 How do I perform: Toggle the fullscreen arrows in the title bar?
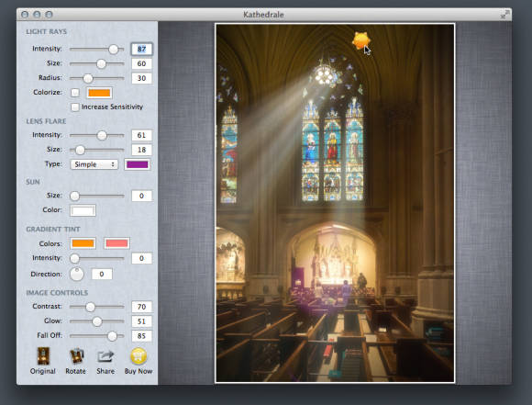504,15
